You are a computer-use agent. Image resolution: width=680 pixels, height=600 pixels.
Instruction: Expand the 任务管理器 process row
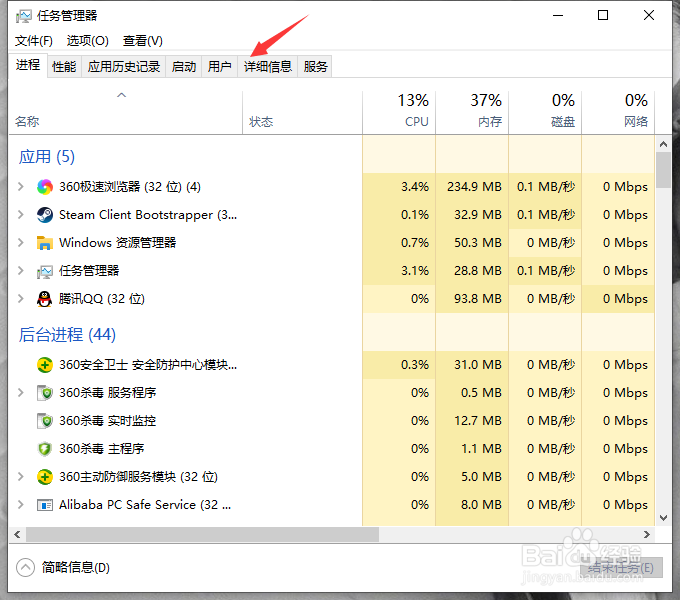(20, 271)
